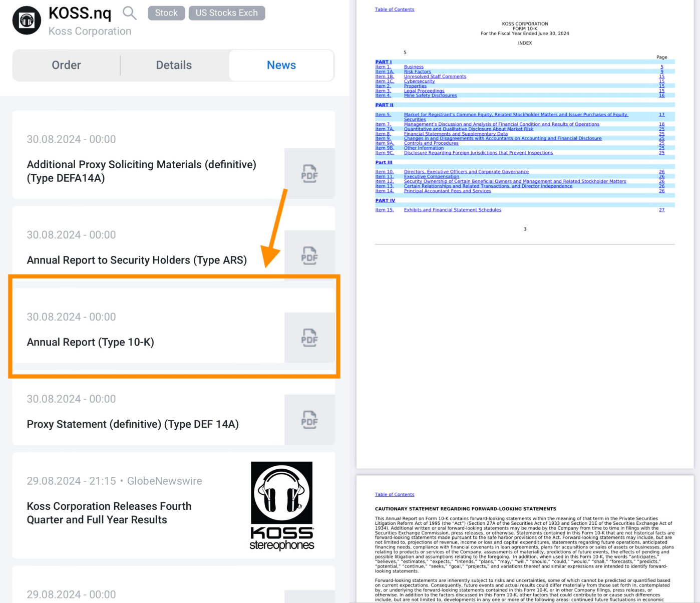Click the US Stocks Exch tag
Image resolution: width=700 pixels, height=603 pixels.
226,13
